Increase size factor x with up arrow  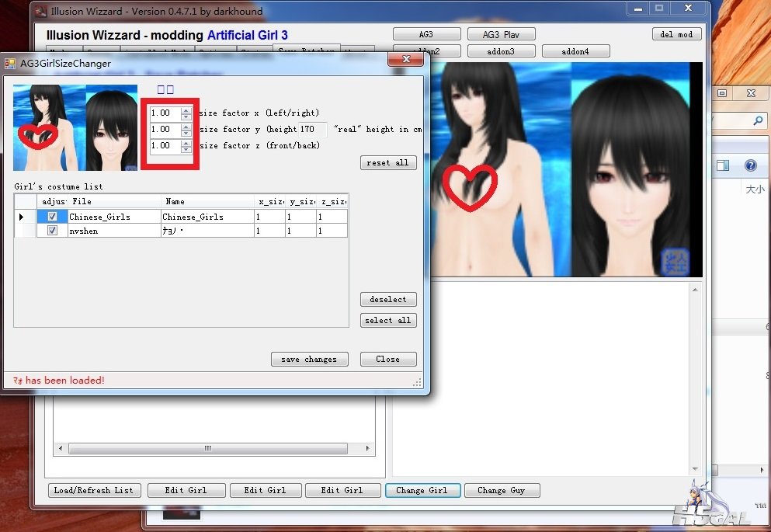(x=186, y=110)
